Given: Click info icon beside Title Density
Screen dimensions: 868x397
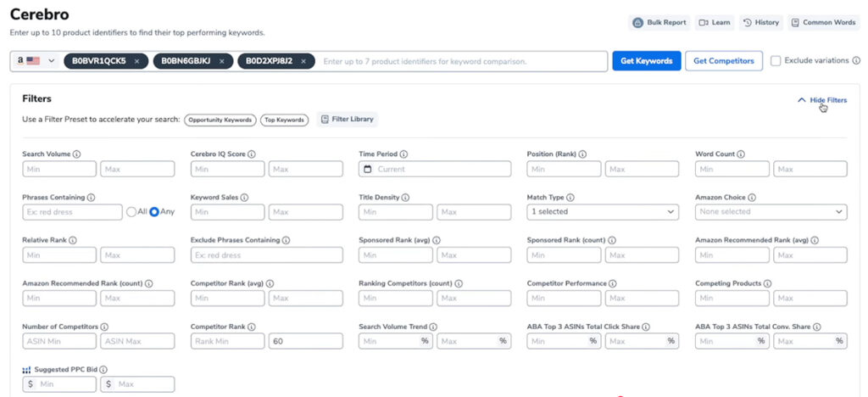Looking at the screenshot, I should (x=405, y=197).
